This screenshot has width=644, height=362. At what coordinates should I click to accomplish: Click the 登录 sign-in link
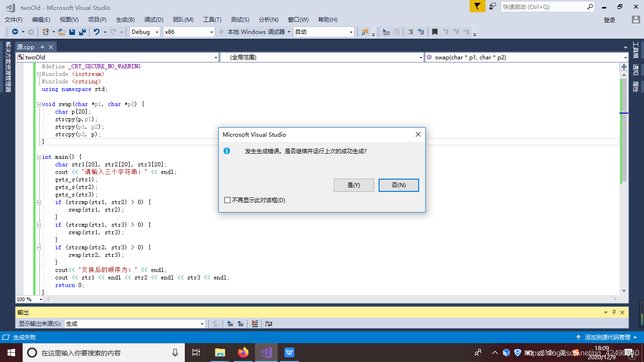610,20
